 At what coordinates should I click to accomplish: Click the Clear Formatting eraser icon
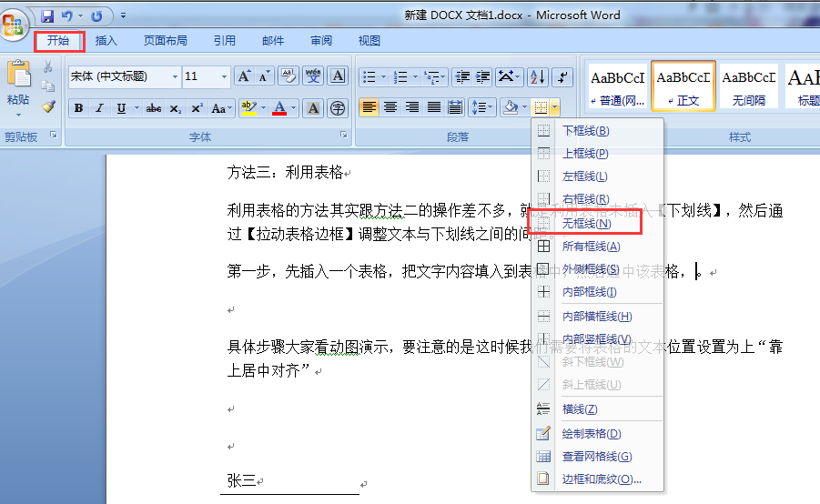click(289, 76)
